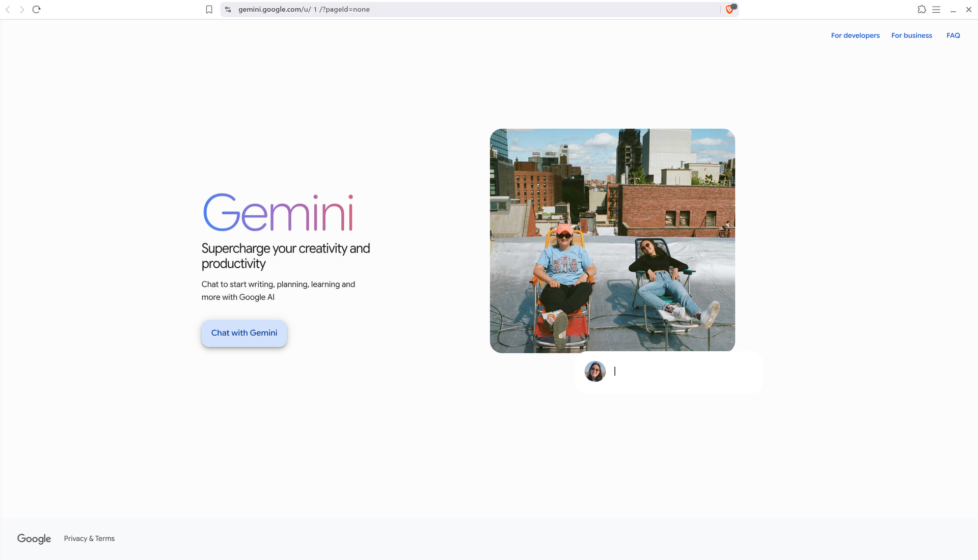Image resolution: width=978 pixels, height=560 pixels.
Task: Click the 'Supercharge your creativity and productivity' heading
Action: coord(285,256)
